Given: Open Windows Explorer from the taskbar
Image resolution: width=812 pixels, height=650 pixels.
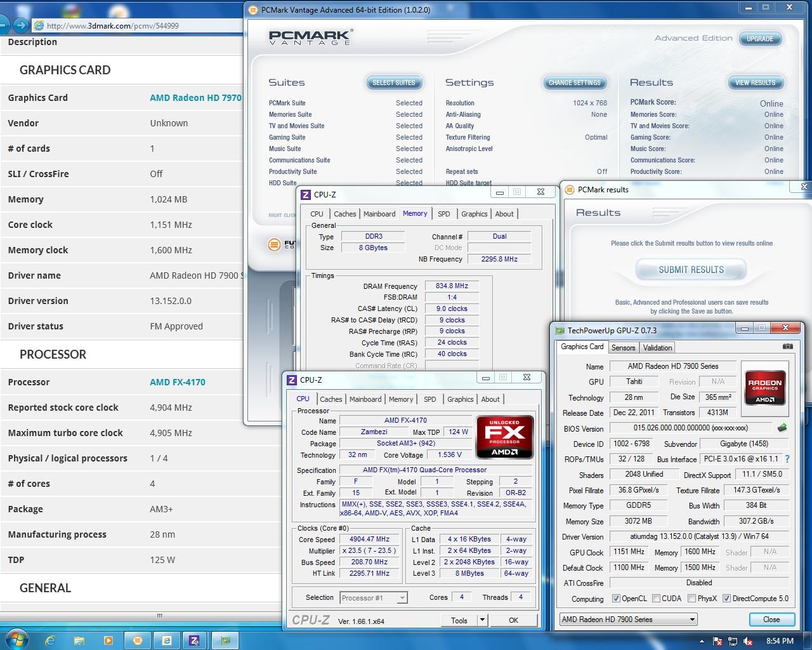Looking at the screenshot, I should pyautogui.click(x=79, y=640).
